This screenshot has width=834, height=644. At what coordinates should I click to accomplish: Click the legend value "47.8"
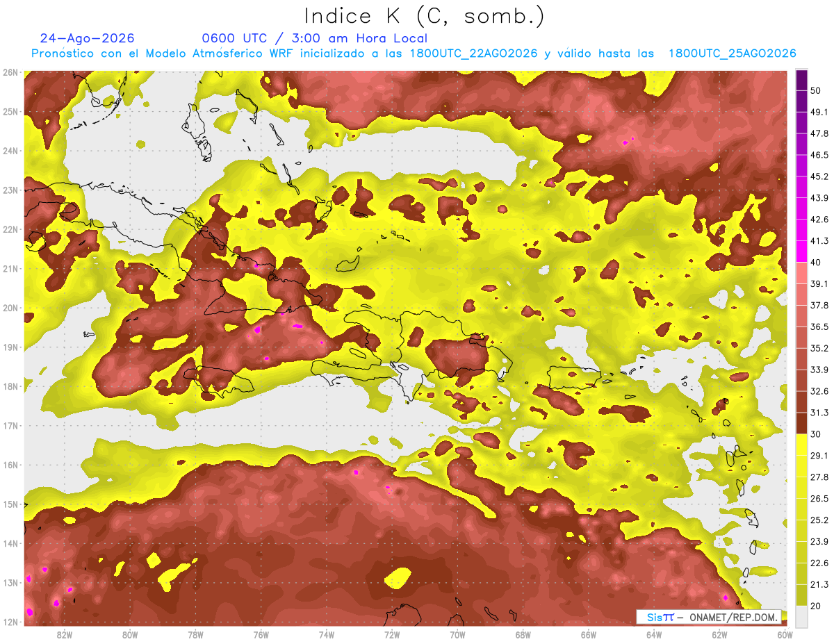pos(819,133)
